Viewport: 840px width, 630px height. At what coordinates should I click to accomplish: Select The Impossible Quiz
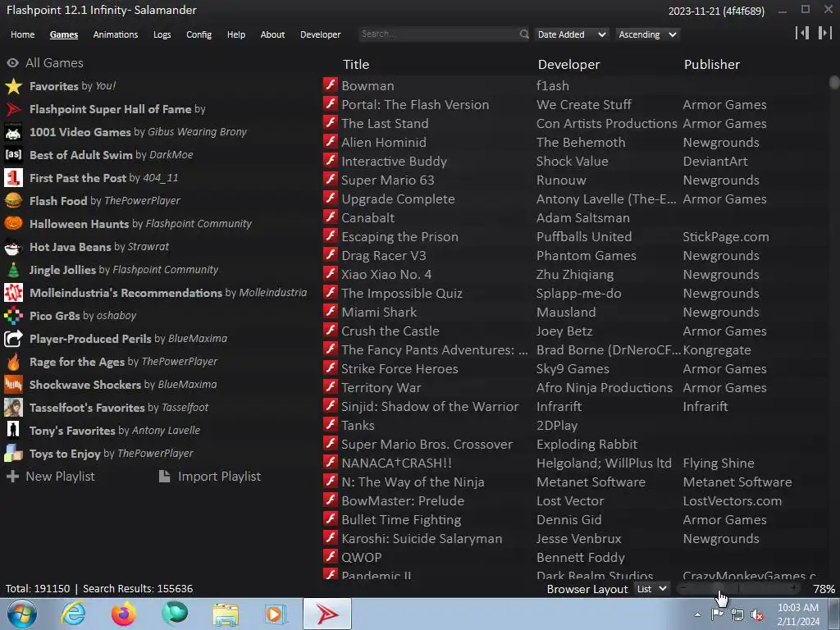576,293
